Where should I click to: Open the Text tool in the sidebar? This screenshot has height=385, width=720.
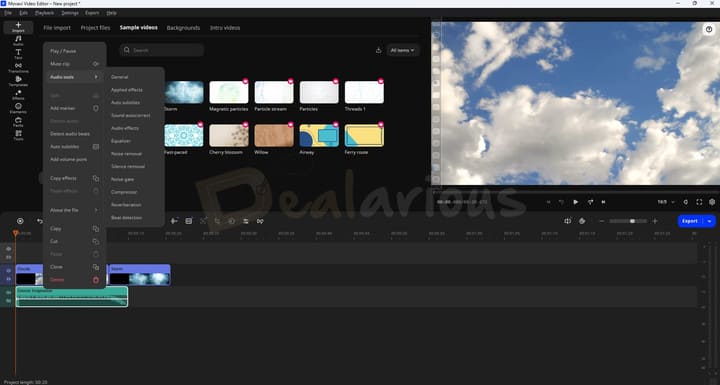[18, 54]
